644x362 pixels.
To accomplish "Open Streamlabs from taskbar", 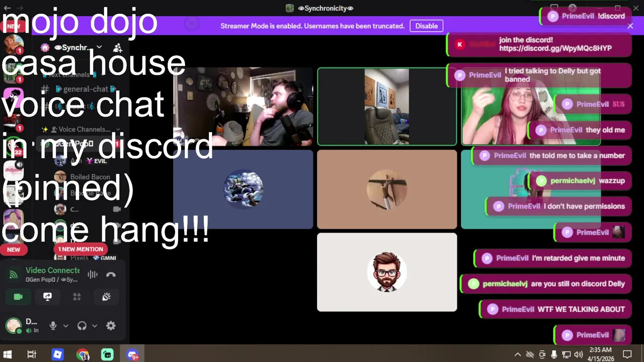I will tap(107, 354).
